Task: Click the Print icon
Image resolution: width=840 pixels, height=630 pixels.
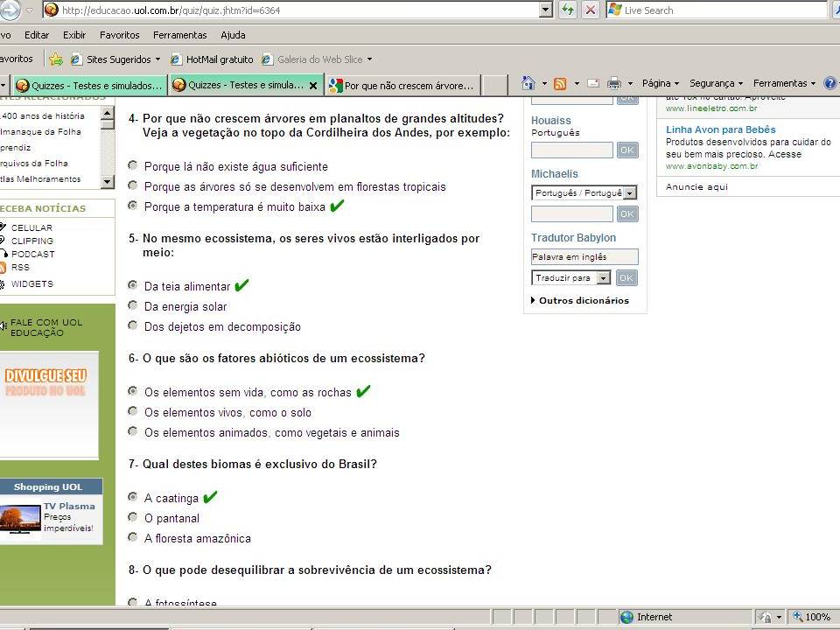Action: tap(614, 83)
